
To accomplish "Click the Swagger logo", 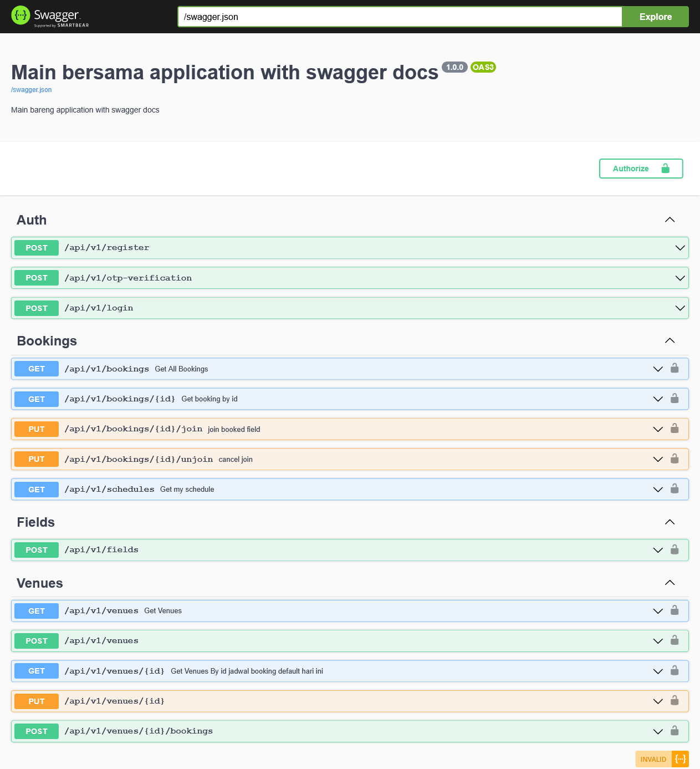I will 50,17.
